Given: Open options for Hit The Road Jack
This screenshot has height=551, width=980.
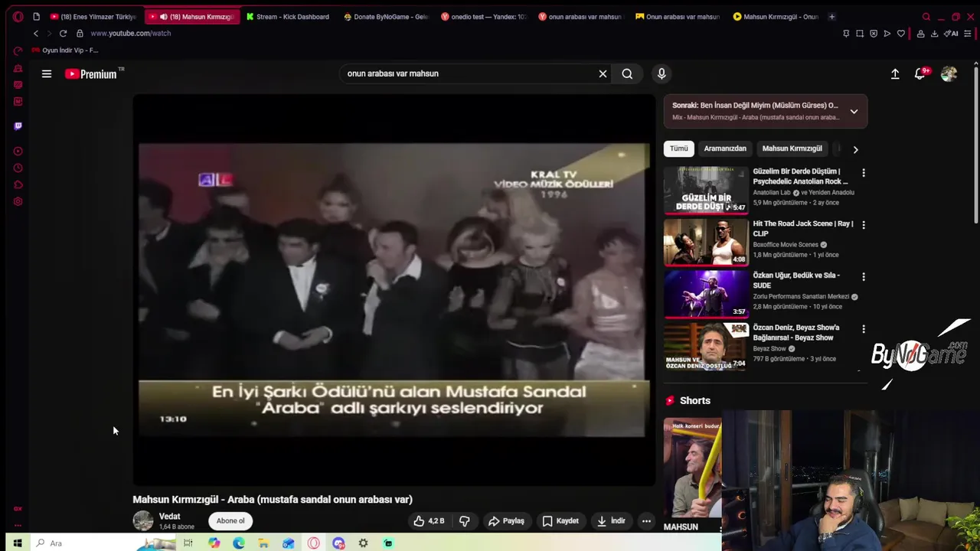Looking at the screenshot, I should coord(863,225).
